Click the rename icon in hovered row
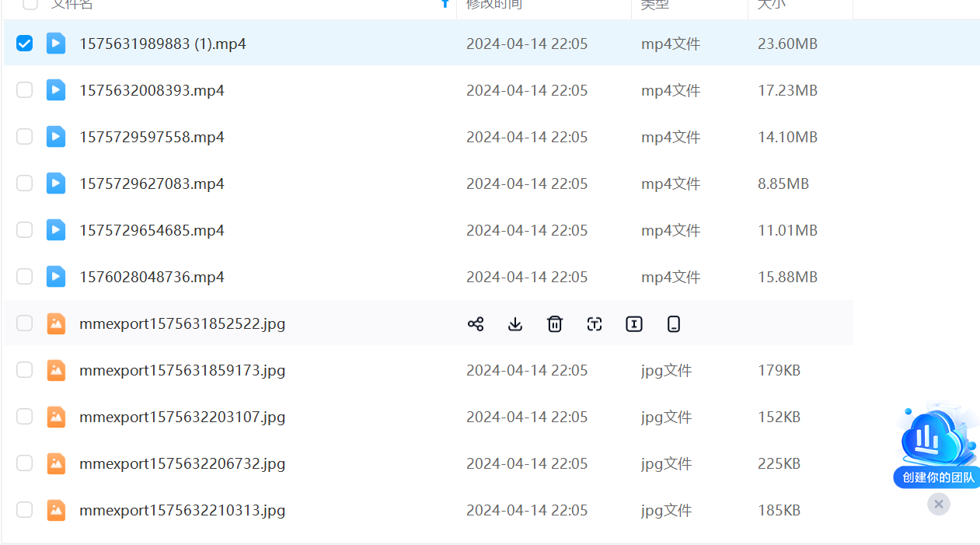Viewport: 980px width, 545px height. pyautogui.click(x=634, y=324)
